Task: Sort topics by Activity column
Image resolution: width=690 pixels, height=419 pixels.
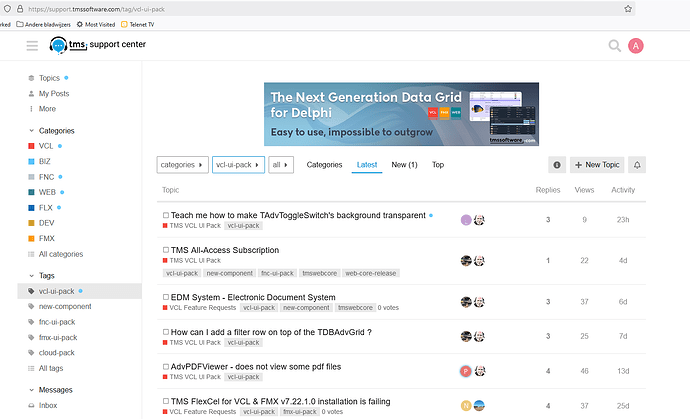Action: click(x=623, y=190)
